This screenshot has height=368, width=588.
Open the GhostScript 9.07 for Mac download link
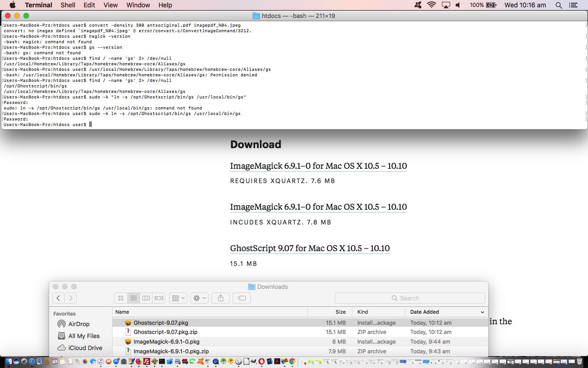[x=310, y=248]
